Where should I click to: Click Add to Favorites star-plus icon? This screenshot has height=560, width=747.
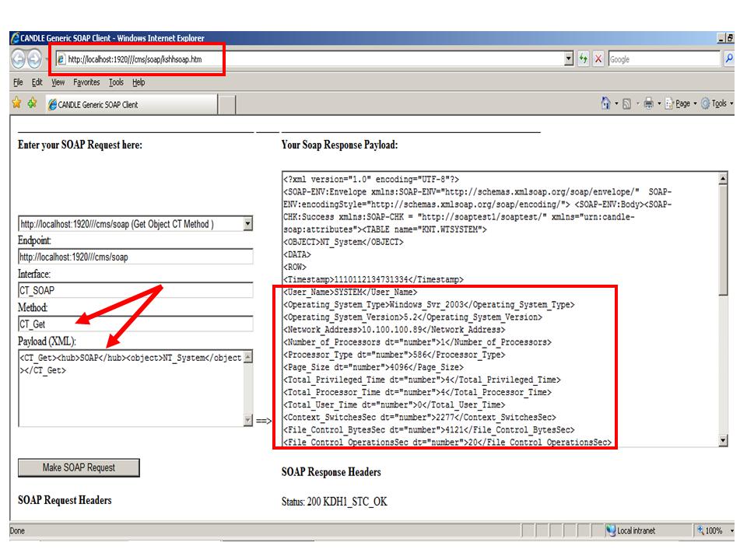pyautogui.click(x=33, y=103)
